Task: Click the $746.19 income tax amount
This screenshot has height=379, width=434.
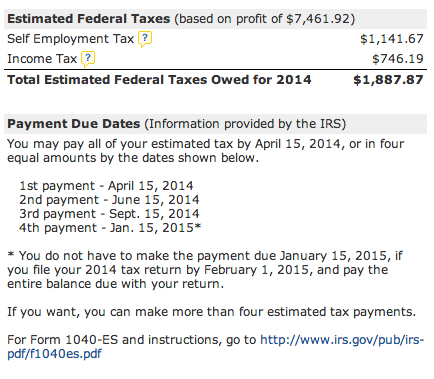Action: click(398, 59)
